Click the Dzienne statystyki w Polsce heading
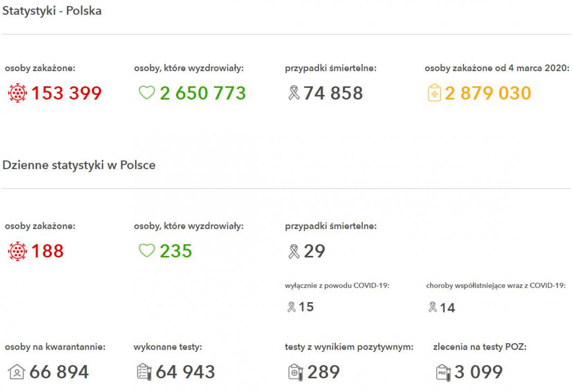Viewport: 573px width, 392px height. [79, 165]
